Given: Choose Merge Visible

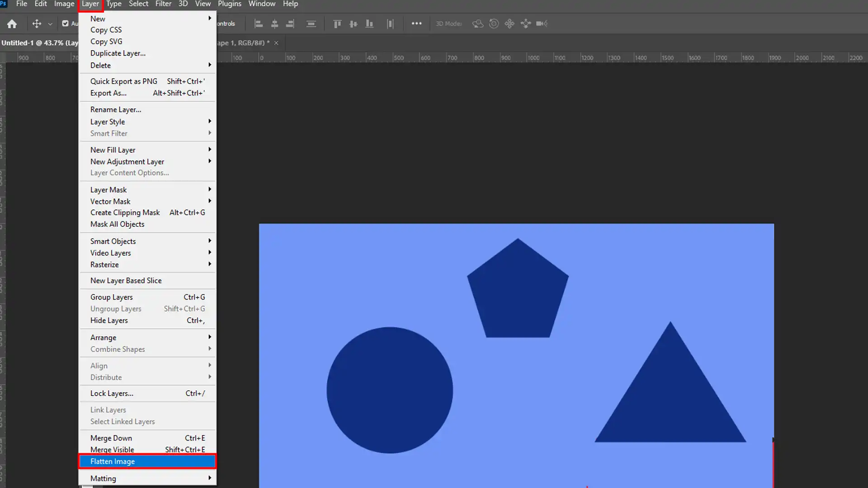Looking at the screenshot, I should pyautogui.click(x=147, y=450).
